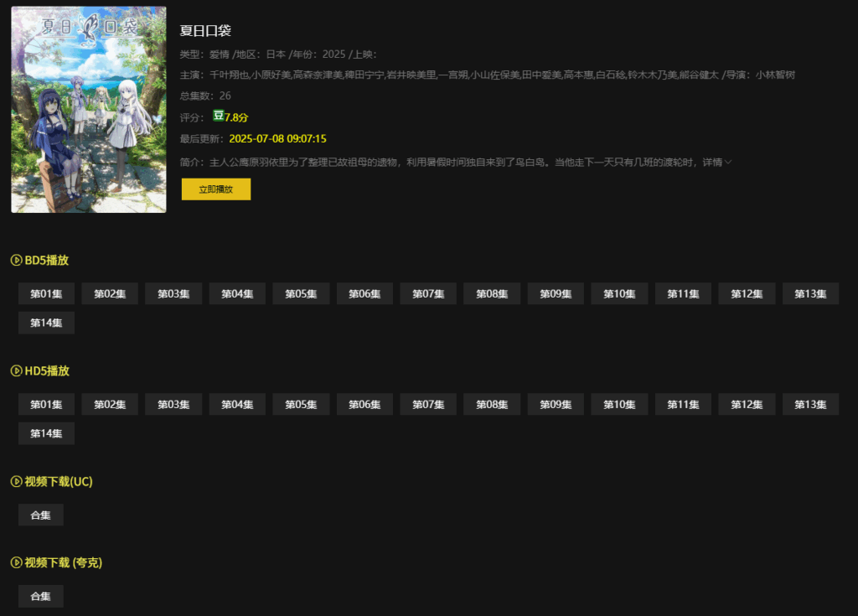Click the Douban 豆 rating icon

coord(219,116)
